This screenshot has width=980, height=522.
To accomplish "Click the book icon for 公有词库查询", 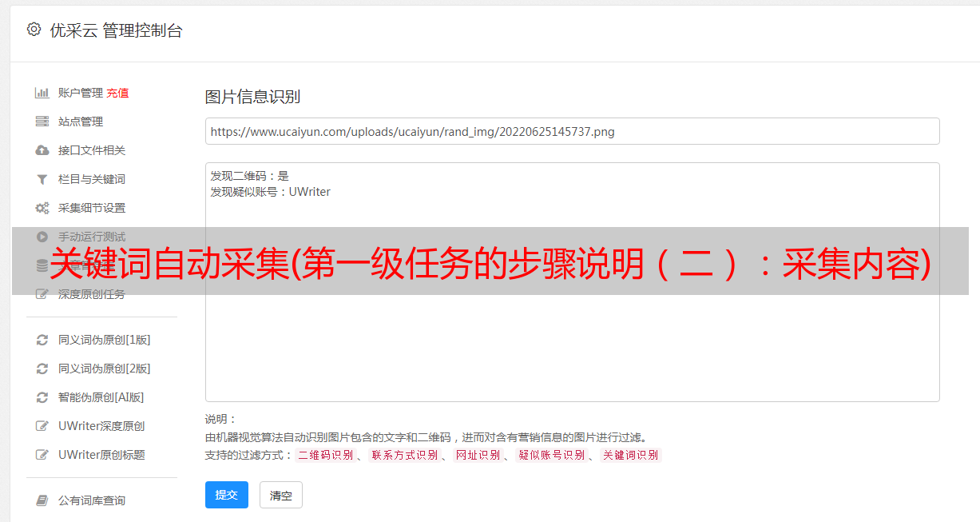I will point(42,500).
